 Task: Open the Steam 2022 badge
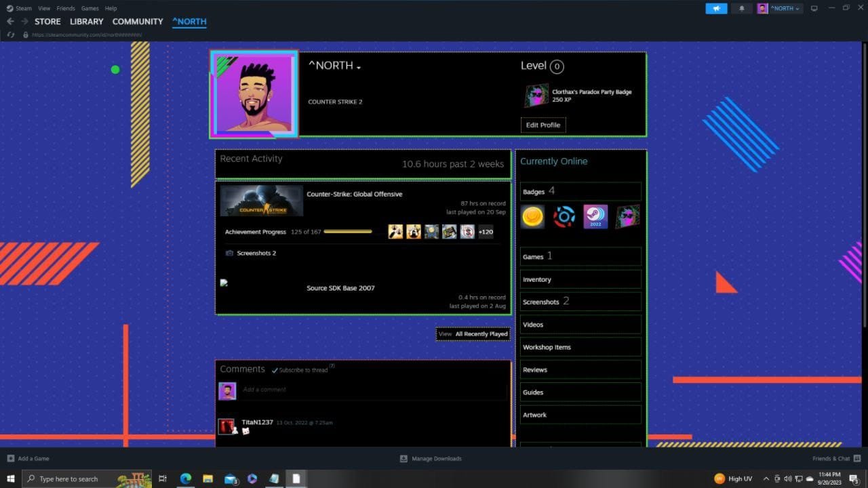tap(595, 217)
